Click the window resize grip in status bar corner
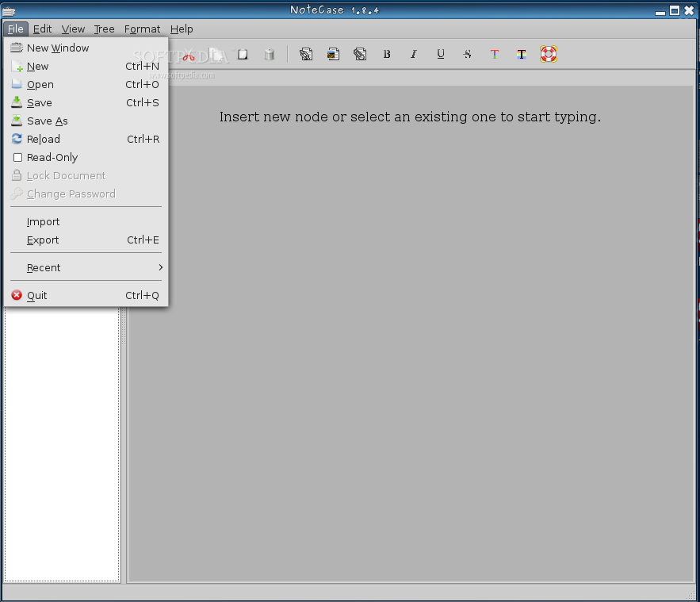 tap(690, 594)
